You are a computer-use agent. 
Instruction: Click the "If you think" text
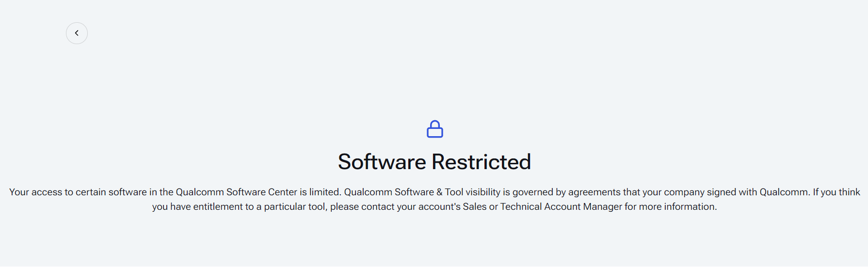(836, 192)
